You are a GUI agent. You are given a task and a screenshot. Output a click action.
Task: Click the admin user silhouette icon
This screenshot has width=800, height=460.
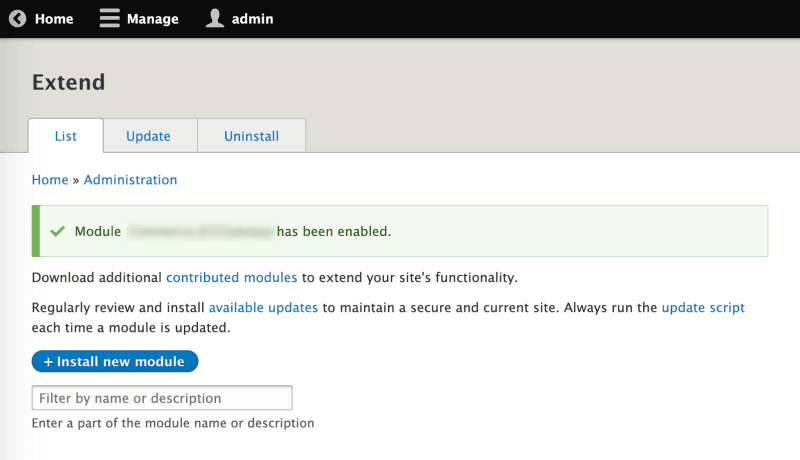(x=214, y=19)
